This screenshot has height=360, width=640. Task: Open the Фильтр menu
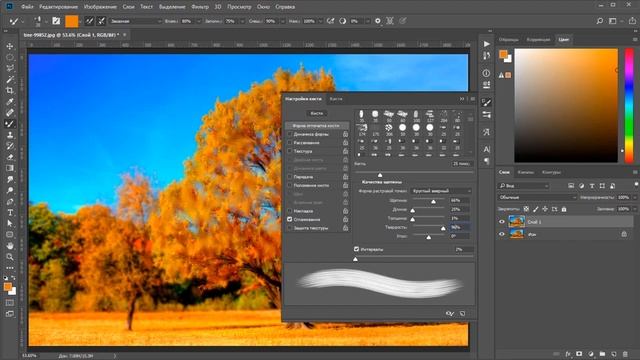(x=200, y=7)
